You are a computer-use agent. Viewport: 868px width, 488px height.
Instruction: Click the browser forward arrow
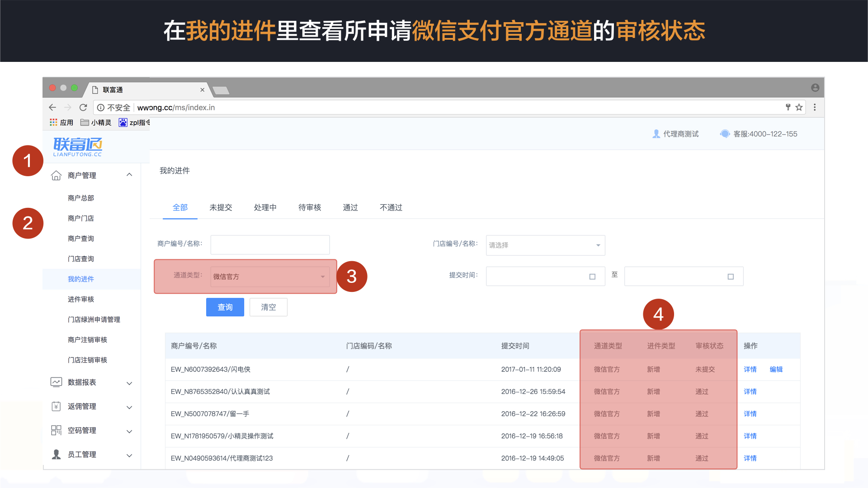pyautogui.click(x=68, y=108)
